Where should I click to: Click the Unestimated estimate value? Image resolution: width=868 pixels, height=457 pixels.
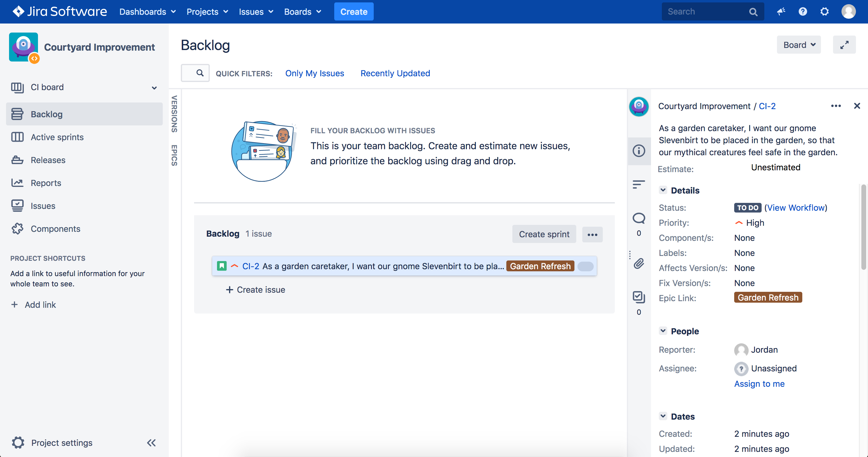tap(776, 168)
